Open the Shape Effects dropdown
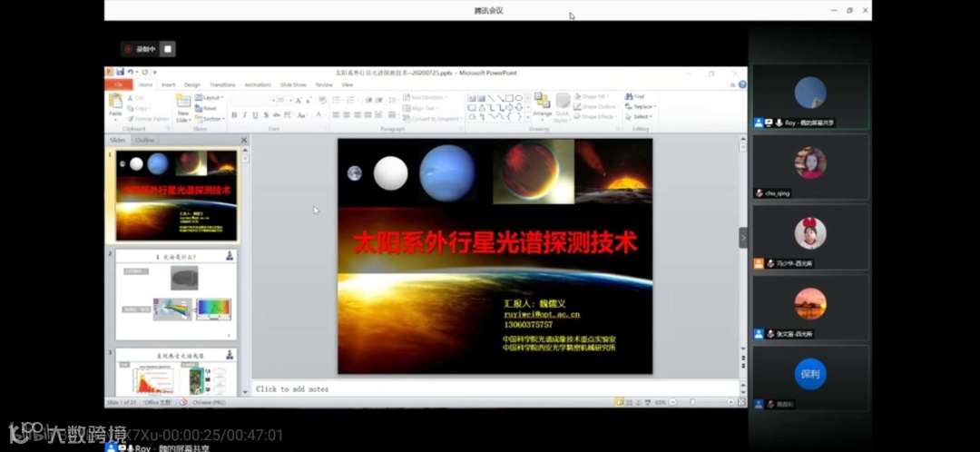 [595, 117]
